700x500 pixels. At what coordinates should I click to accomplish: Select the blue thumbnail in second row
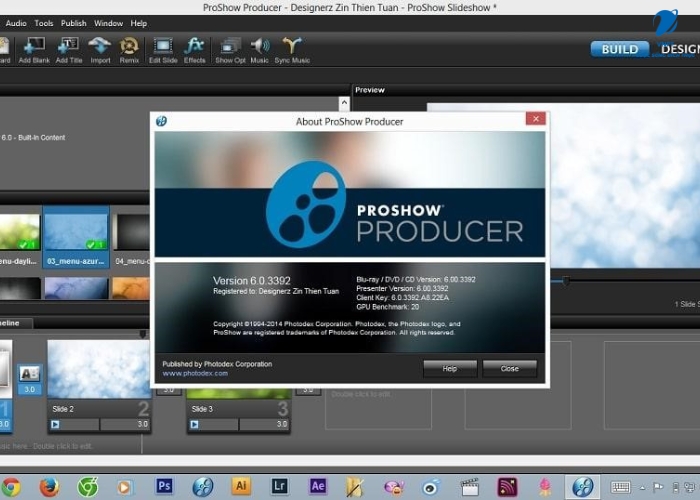tap(76, 288)
